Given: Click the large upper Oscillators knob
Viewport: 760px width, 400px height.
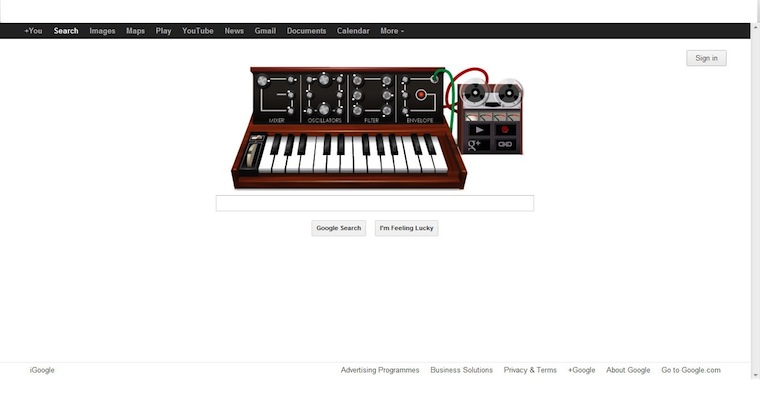Looking at the screenshot, I should pyautogui.click(x=324, y=79).
